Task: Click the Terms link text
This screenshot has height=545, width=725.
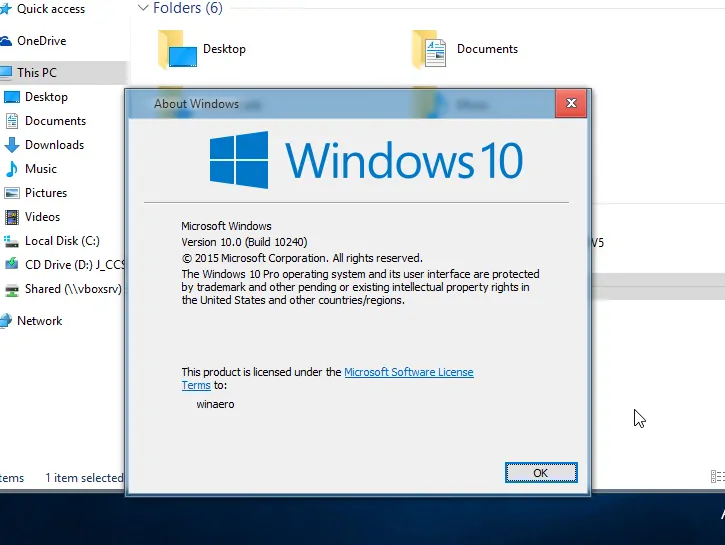Action: (196, 386)
